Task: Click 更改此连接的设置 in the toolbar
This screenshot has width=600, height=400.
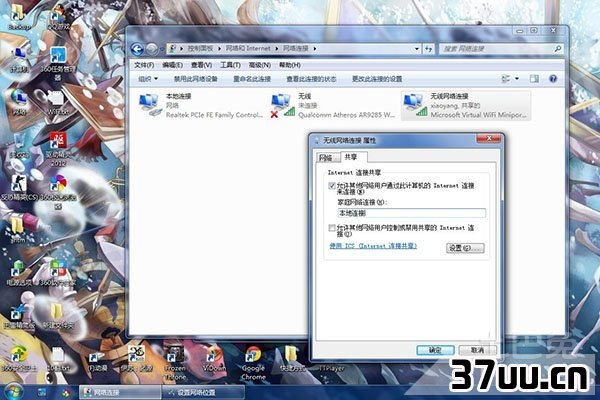Action: point(377,79)
